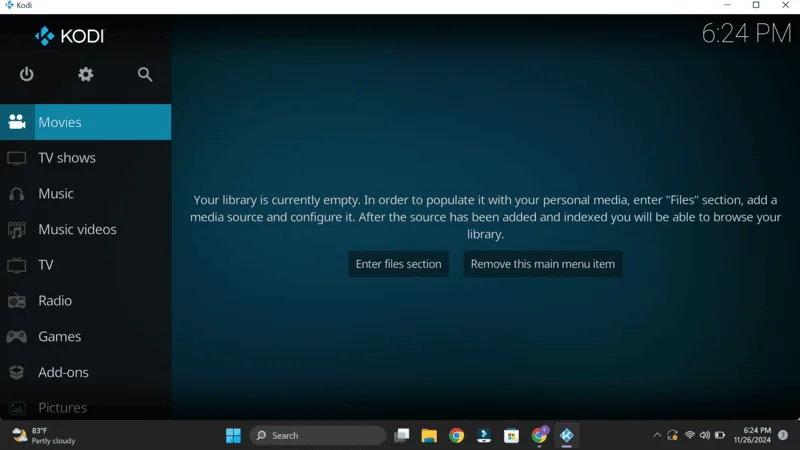Launch Google Chrome from the taskbar
Image resolution: width=800 pixels, height=450 pixels.
pyautogui.click(x=457, y=435)
